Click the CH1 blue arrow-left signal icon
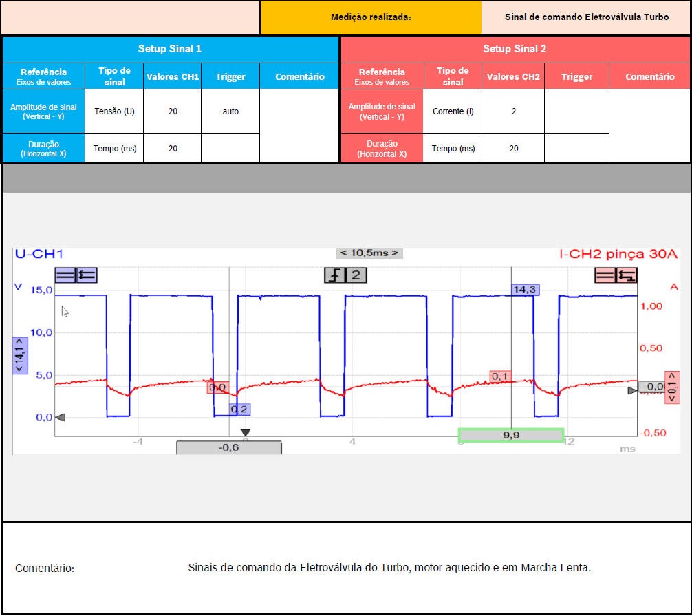 click(87, 275)
